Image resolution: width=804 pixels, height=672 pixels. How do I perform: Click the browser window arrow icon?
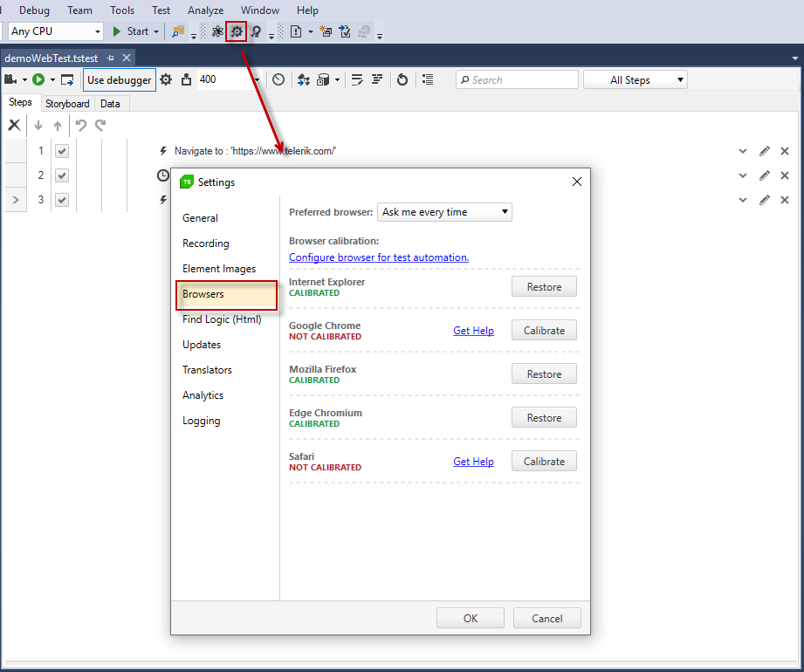coord(67,79)
